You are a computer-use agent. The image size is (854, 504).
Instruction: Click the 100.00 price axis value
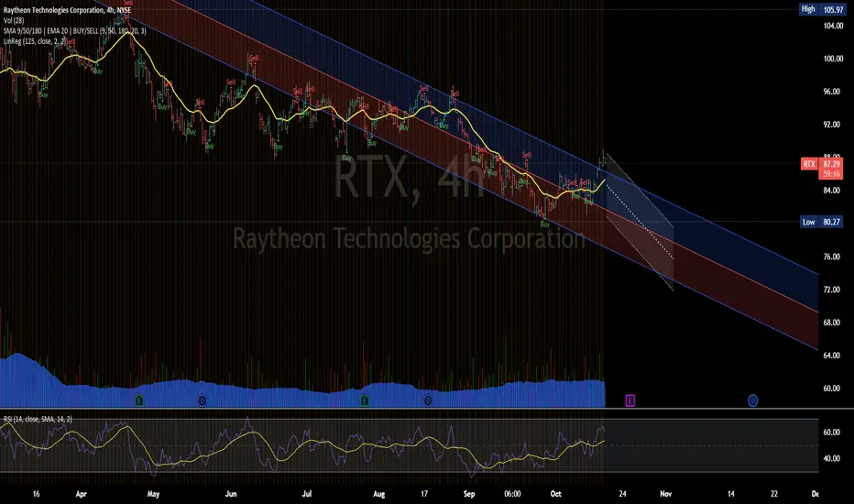833,59
